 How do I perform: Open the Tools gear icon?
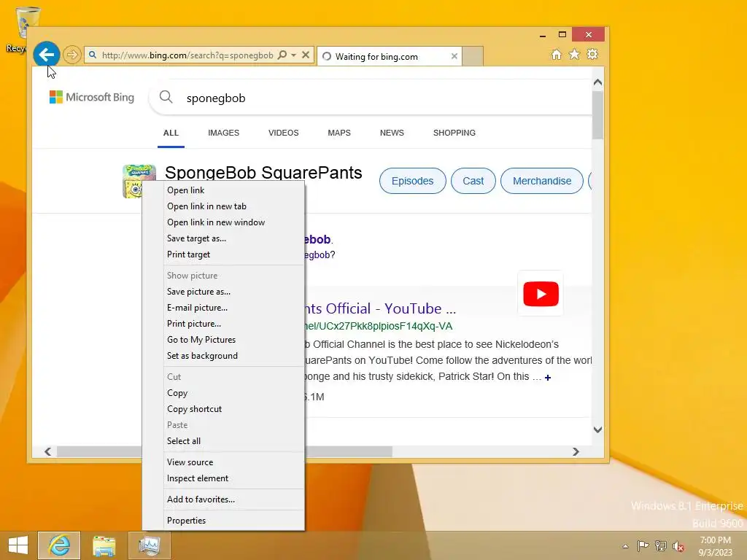tap(592, 54)
